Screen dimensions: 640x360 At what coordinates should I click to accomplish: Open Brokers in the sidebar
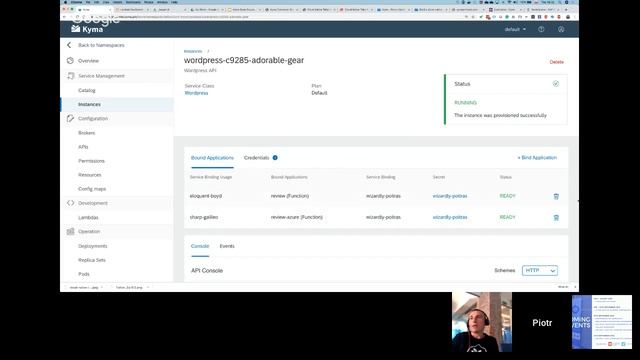(87, 133)
